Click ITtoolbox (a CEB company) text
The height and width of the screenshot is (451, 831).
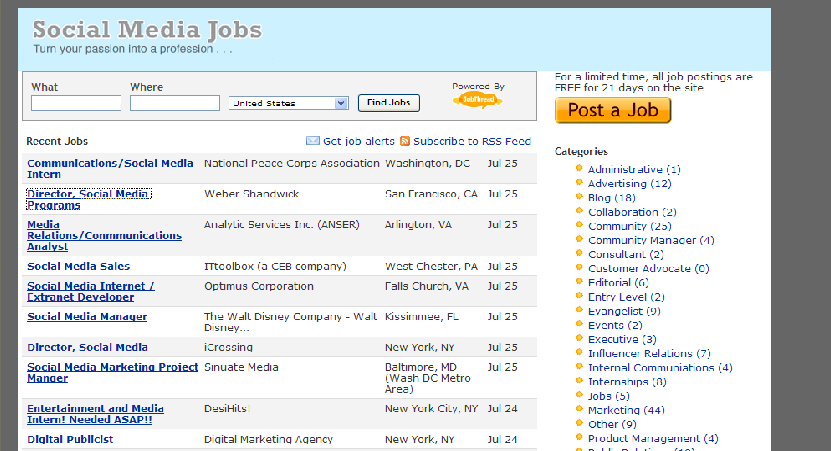tap(275, 267)
